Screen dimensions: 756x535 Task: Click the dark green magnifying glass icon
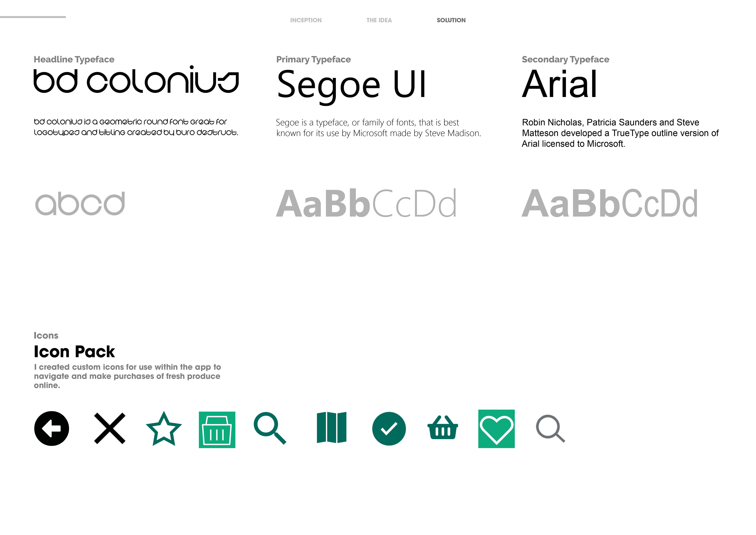coord(270,428)
